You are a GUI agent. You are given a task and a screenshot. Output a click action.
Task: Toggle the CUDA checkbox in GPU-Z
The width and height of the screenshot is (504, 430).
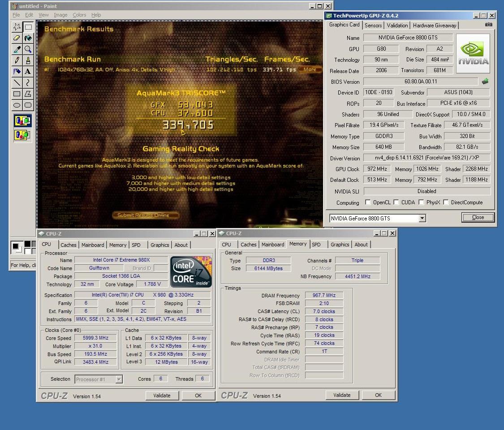pyautogui.click(x=396, y=202)
